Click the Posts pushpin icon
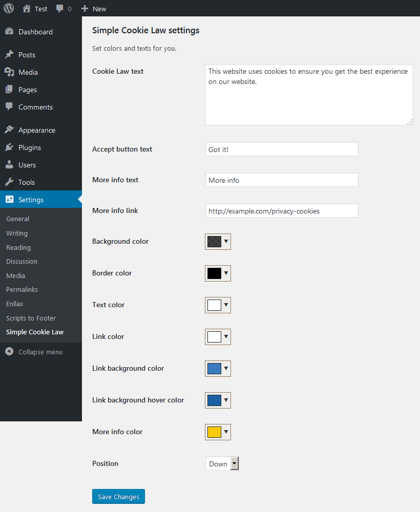The image size is (420, 512). click(9, 54)
